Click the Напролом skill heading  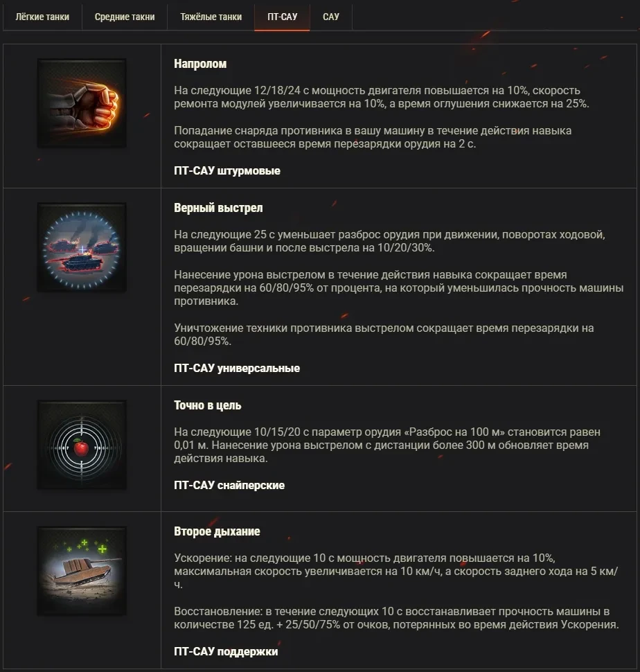tap(200, 64)
